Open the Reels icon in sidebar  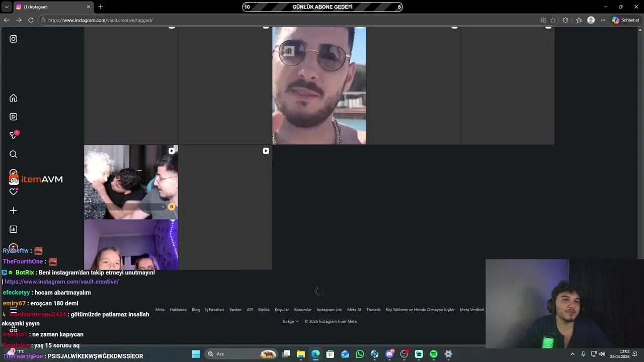(x=14, y=117)
